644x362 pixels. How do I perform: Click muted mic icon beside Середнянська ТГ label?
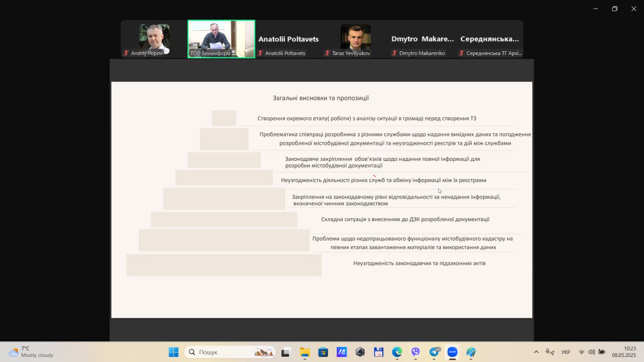(461, 53)
